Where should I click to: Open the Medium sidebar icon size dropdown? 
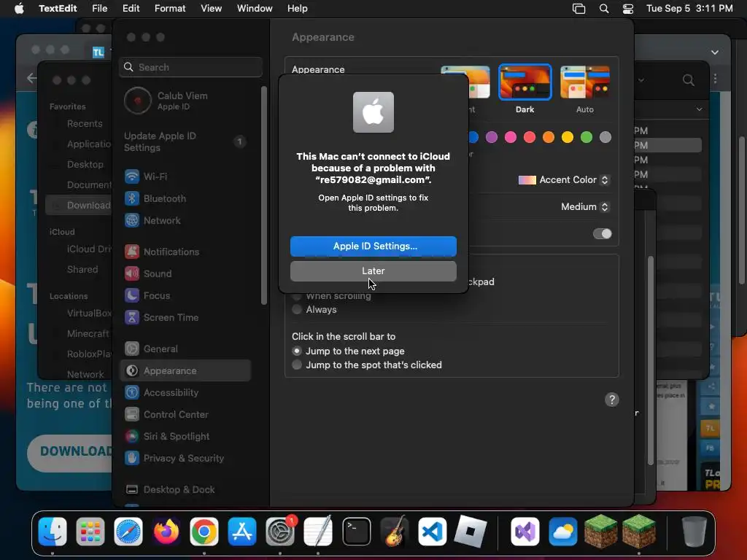click(x=584, y=206)
